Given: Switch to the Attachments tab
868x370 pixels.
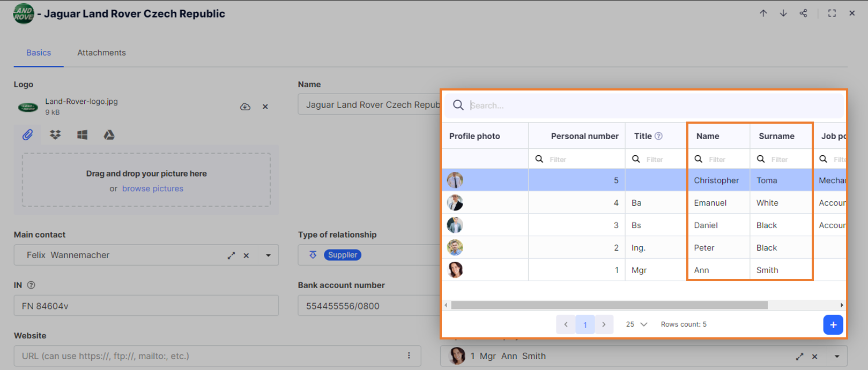Looking at the screenshot, I should (101, 52).
